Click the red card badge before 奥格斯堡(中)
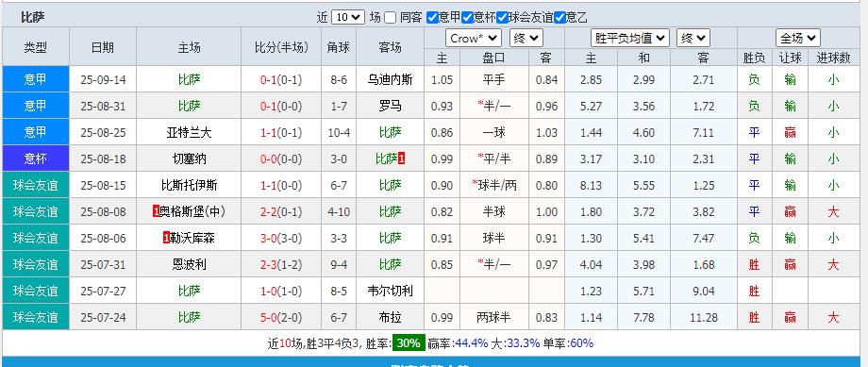The width and height of the screenshot is (868, 367). coord(156,211)
